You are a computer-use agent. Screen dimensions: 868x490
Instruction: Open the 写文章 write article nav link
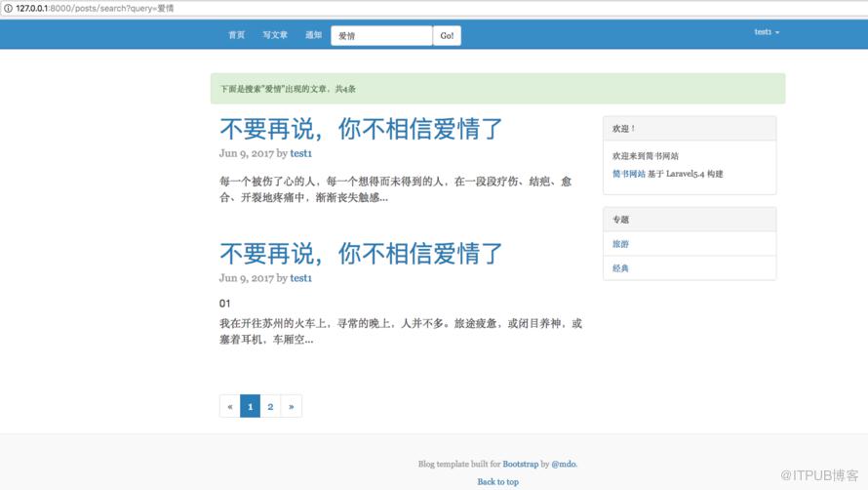(x=275, y=35)
